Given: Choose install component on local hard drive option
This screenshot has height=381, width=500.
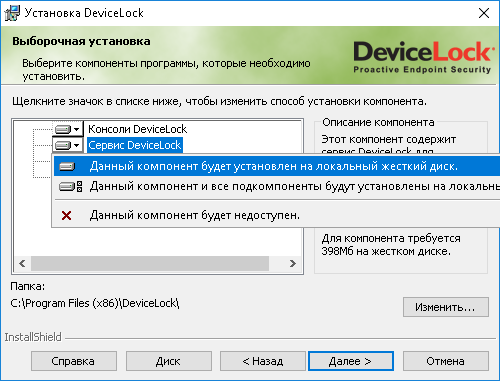Looking at the screenshot, I should pyautogui.click(x=277, y=166).
